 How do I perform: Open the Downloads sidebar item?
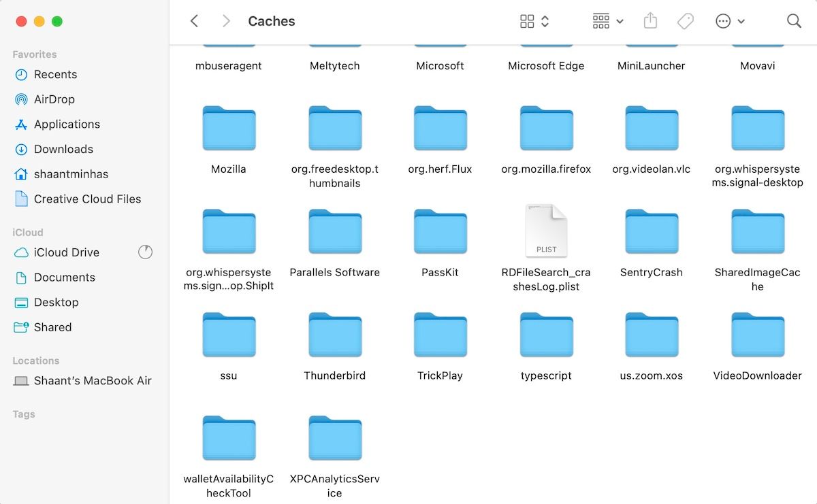(x=63, y=149)
